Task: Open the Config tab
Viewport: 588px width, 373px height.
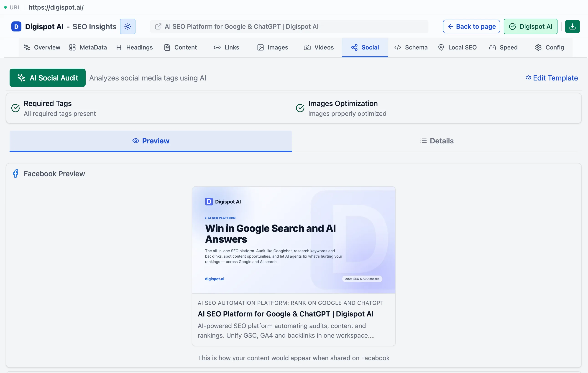Action: coord(550,47)
